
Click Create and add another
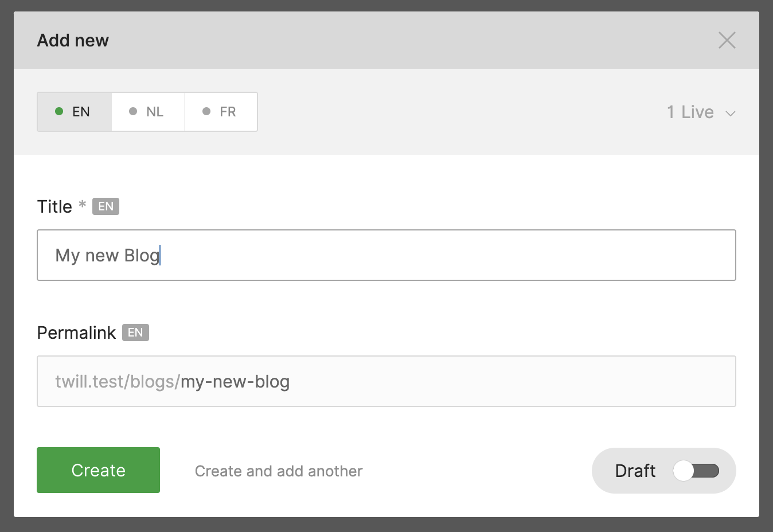click(x=279, y=471)
